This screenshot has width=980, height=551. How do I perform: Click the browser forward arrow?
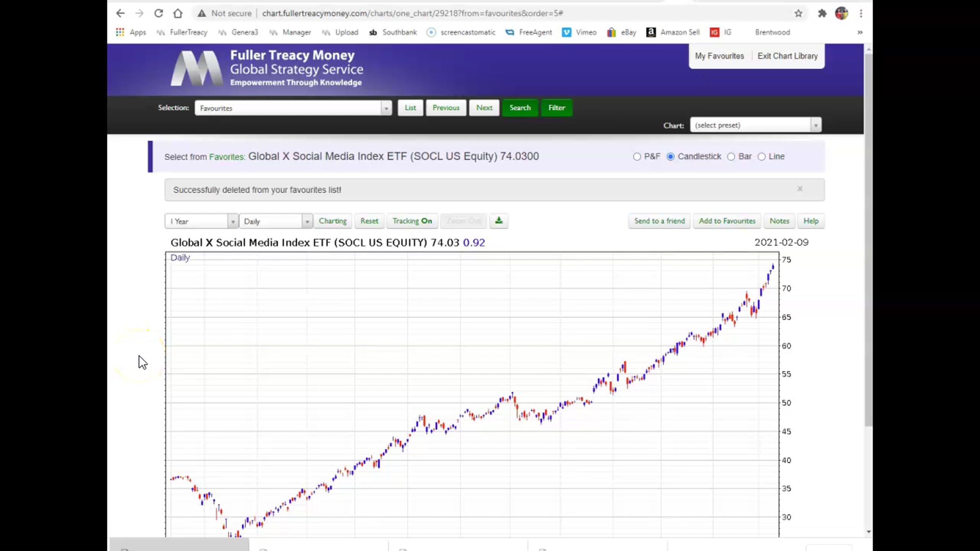pos(139,13)
